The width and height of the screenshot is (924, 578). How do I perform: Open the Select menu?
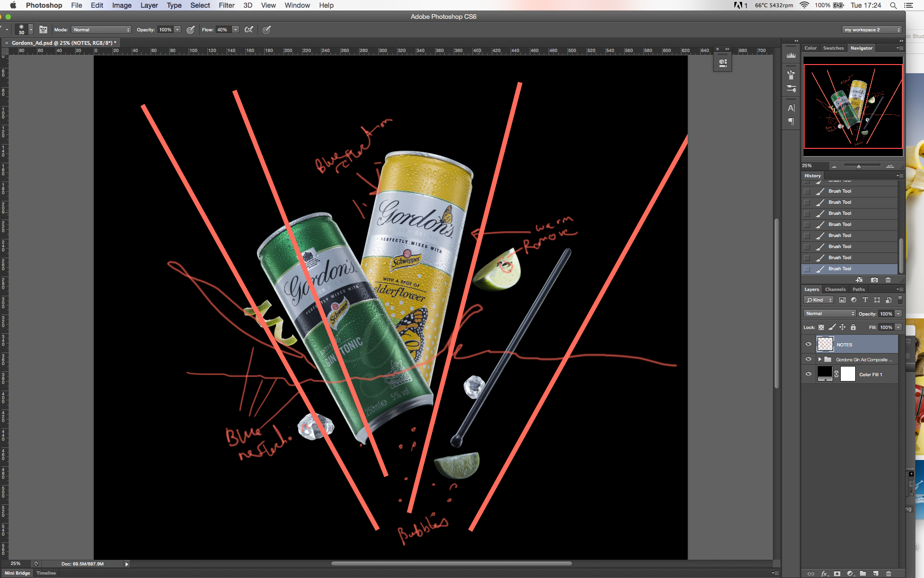tap(200, 5)
